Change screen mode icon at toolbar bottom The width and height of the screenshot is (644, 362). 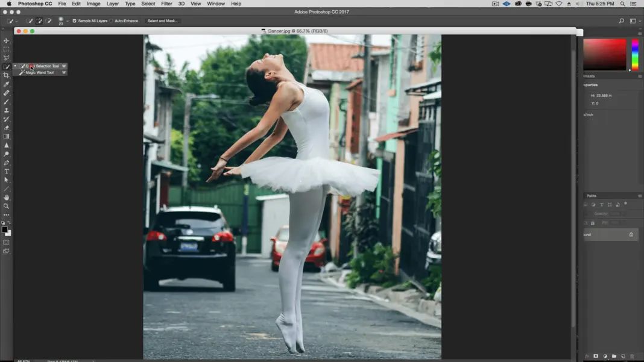pyautogui.click(x=6, y=251)
